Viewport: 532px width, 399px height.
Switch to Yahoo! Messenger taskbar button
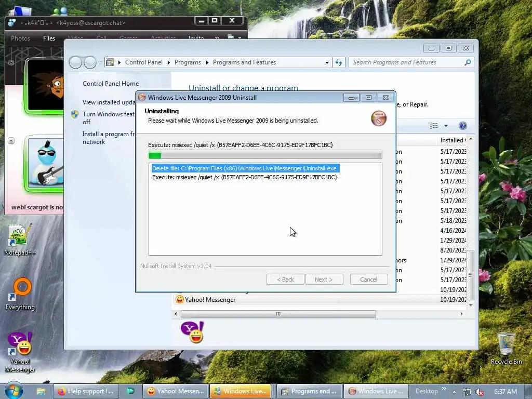pos(176,392)
